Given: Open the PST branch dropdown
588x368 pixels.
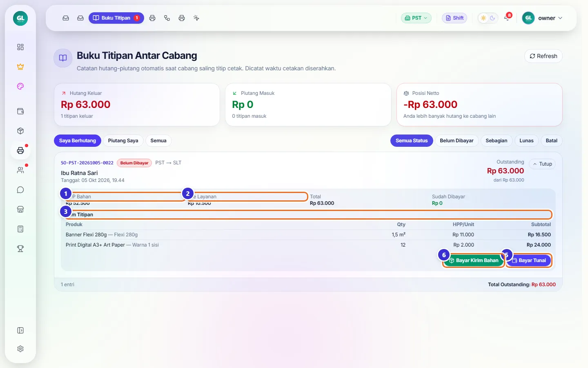Looking at the screenshot, I should coord(416,18).
